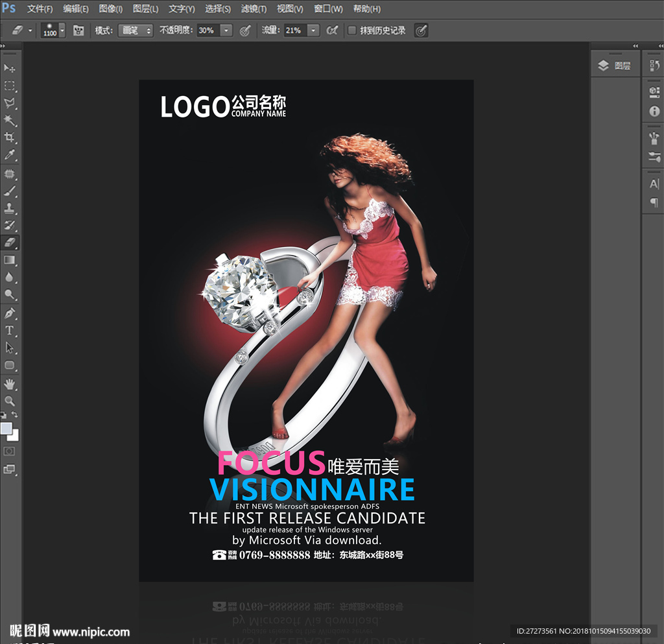Toggle pressure for size button
The width and height of the screenshot is (664, 644).
[421, 30]
